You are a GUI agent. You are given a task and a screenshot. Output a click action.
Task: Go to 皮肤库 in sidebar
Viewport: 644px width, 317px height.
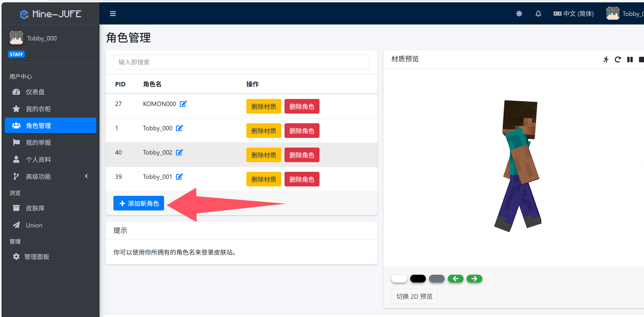coord(35,208)
